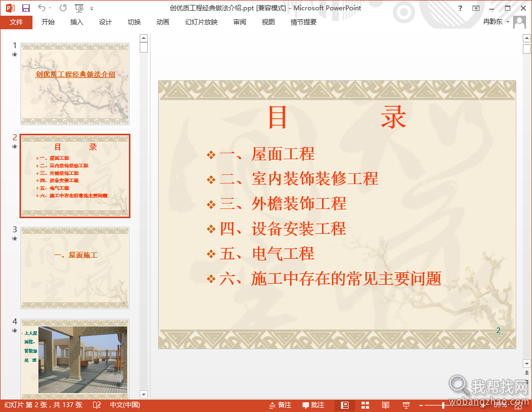Click the slide number 2 placeholder
532x412 pixels.
click(x=498, y=330)
